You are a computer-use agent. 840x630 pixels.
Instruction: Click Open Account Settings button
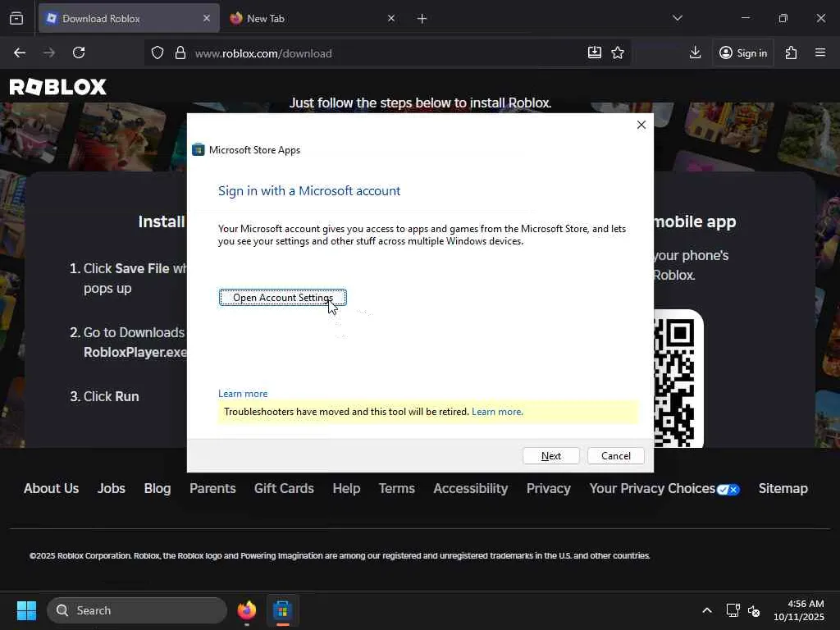283,297
